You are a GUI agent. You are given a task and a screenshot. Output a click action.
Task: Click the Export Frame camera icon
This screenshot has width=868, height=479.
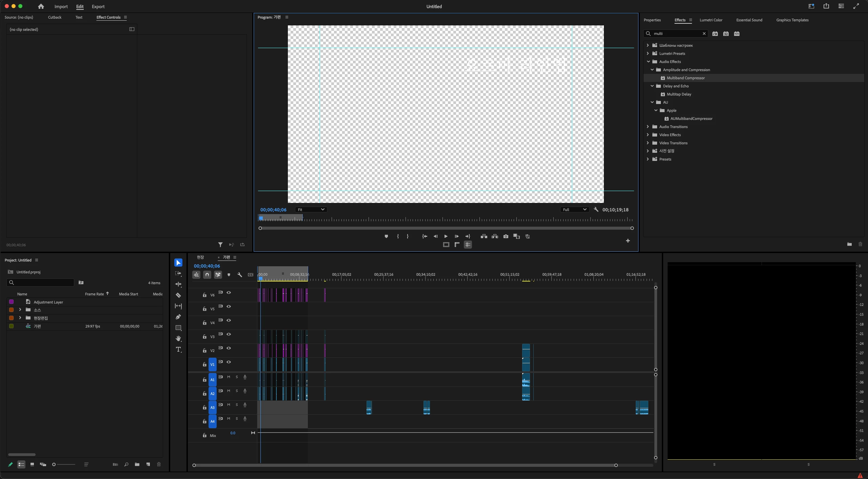(x=506, y=236)
